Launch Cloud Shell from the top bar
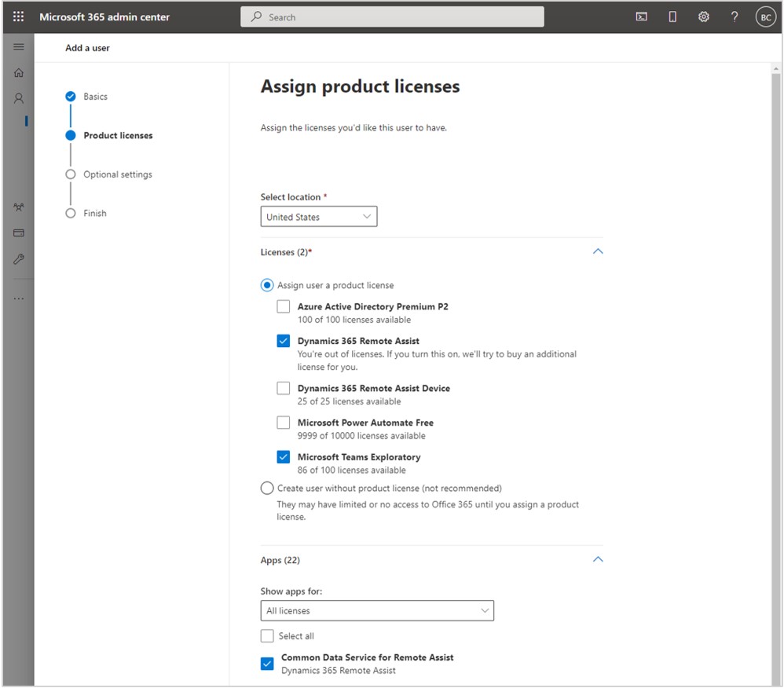 (641, 16)
